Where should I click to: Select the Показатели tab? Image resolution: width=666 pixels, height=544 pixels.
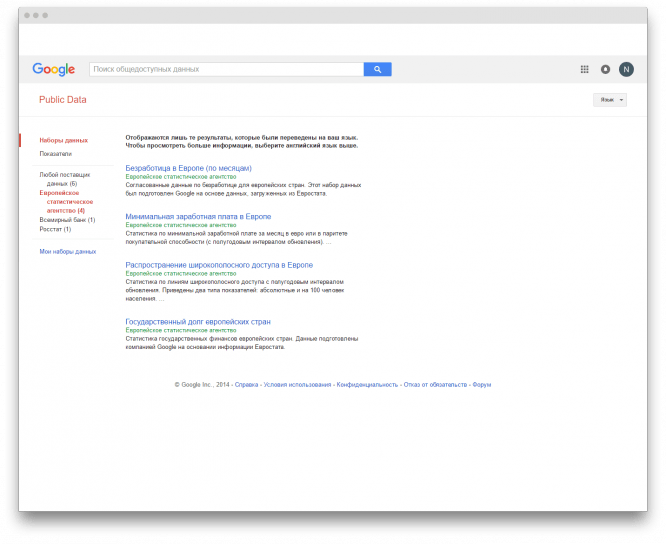(56, 154)
